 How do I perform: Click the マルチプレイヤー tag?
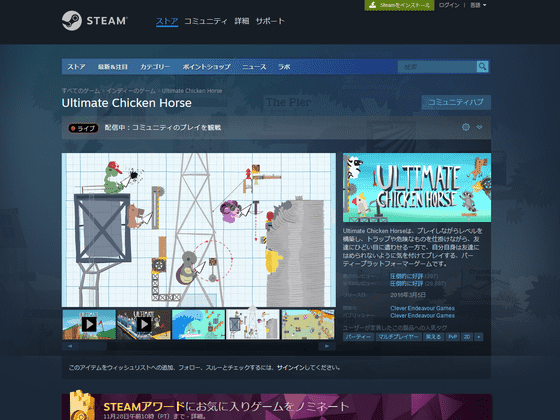pyautogui.click(x=398, y=337)
